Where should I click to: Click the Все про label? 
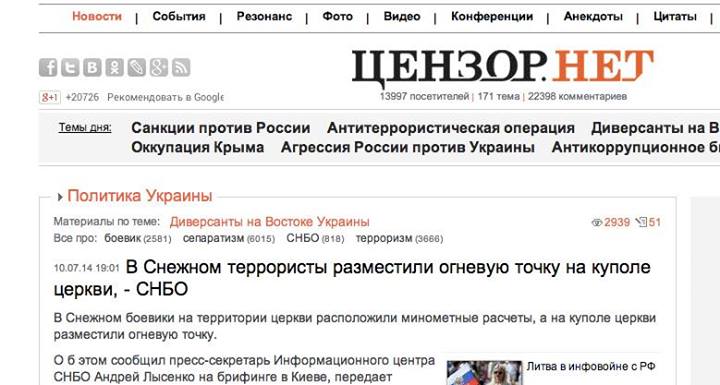coord(75,238)
